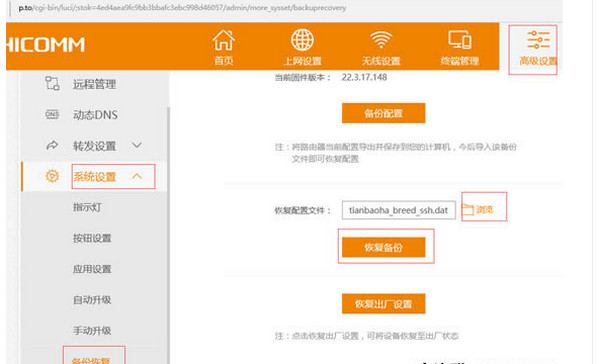Open 指示灯 submenu item
600x364 pixels.
pyautogui.click(x=87, y=207)
